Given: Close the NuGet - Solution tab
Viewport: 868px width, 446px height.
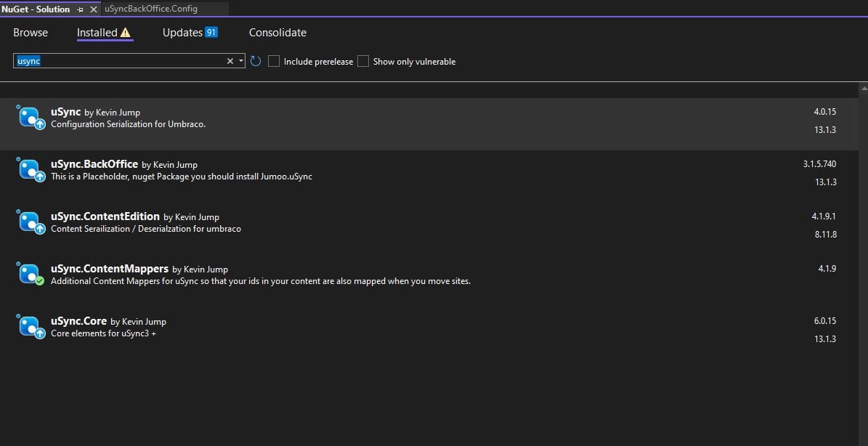Looking at the screenshot, I should (x=94, y=9).
